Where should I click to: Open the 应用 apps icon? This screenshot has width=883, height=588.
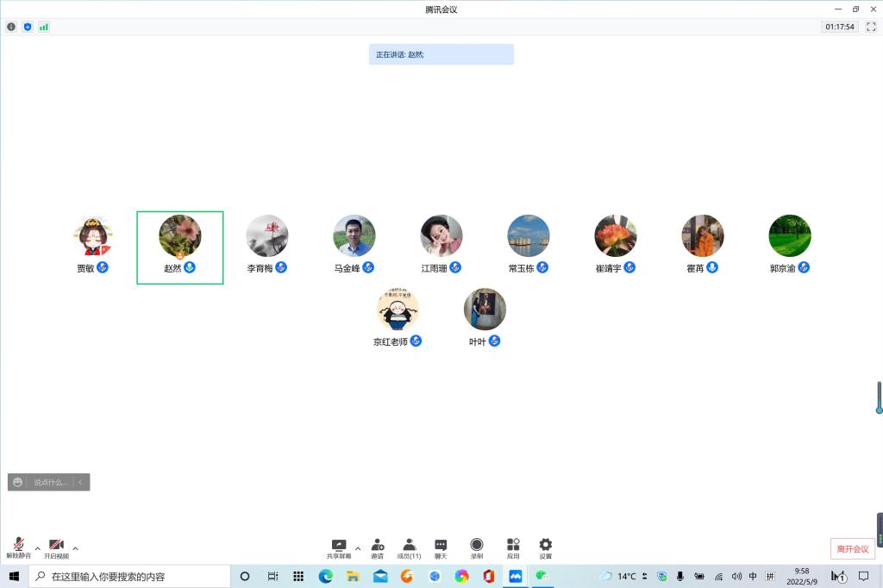513,547
